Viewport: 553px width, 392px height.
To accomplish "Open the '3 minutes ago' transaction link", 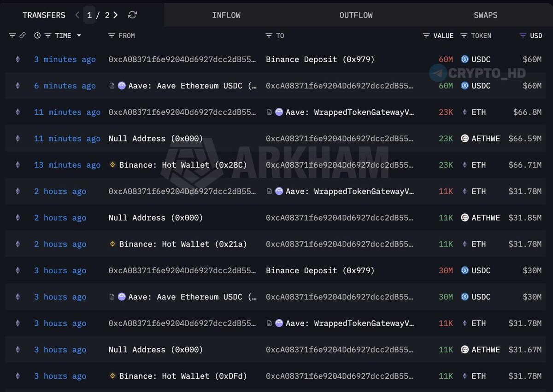I will [65, 59].
